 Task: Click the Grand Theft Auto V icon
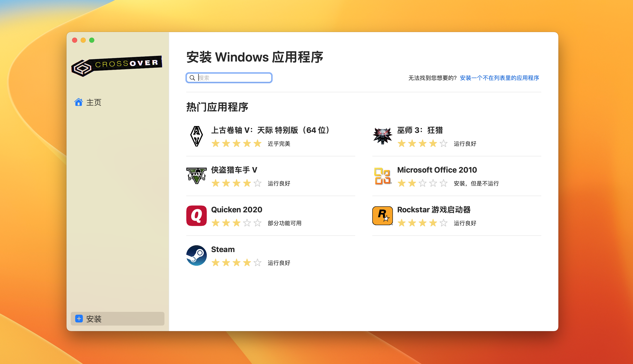tap(196, 176)
